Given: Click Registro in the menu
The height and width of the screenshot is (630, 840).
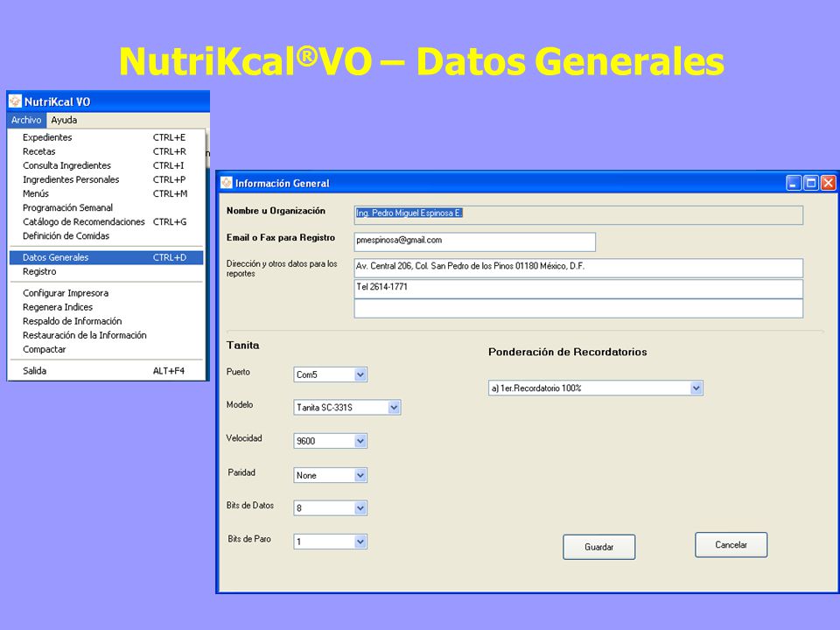Looking at the screenshot, I should coord(106,271).
